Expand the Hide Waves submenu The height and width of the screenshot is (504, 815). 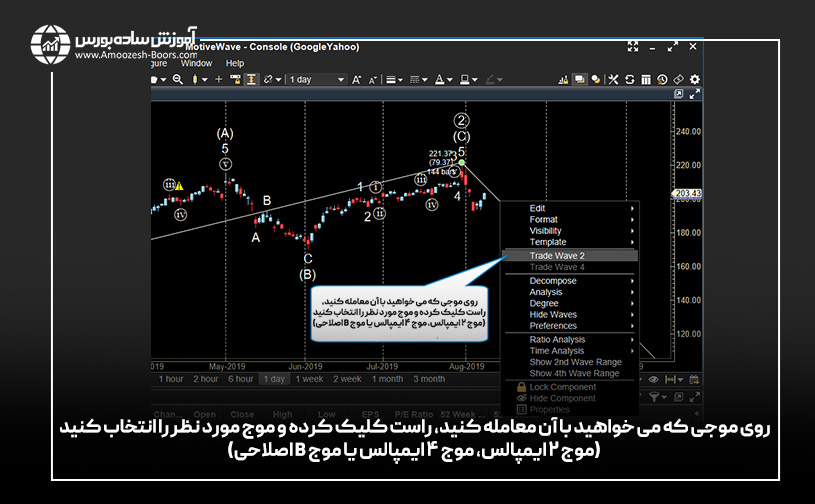point(570,314)
